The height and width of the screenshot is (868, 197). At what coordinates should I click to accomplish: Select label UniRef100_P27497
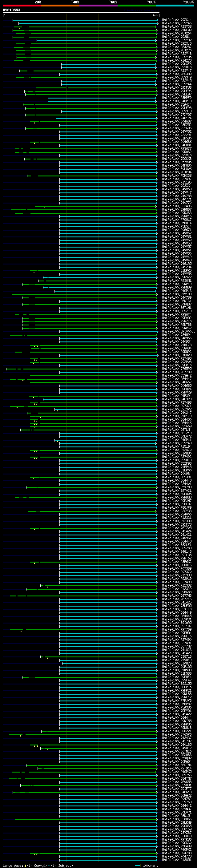[176, 179]
